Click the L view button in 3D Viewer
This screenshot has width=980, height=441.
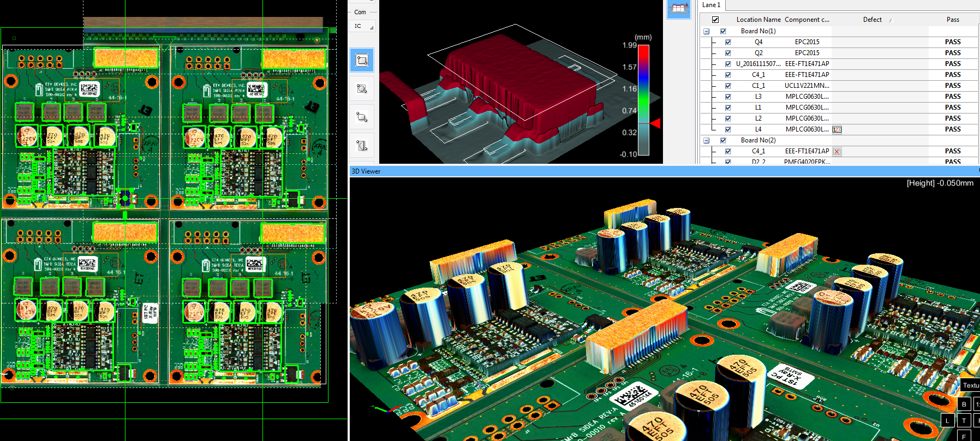[x=948, y=420]
